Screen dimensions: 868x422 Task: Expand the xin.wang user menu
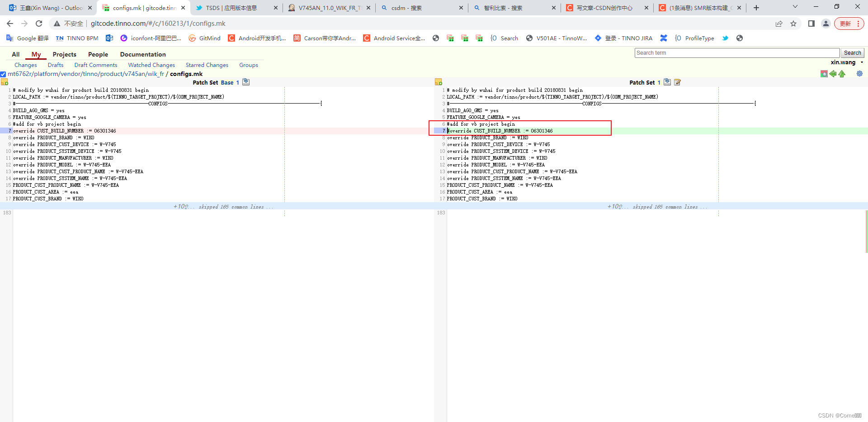pyautogui.click(x=847, y=62)
